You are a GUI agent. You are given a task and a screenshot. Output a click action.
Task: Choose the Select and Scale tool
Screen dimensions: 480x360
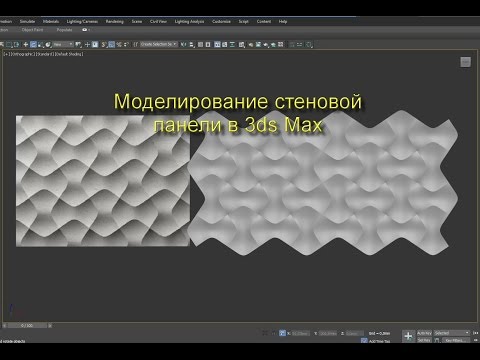[x=40, y=44]
